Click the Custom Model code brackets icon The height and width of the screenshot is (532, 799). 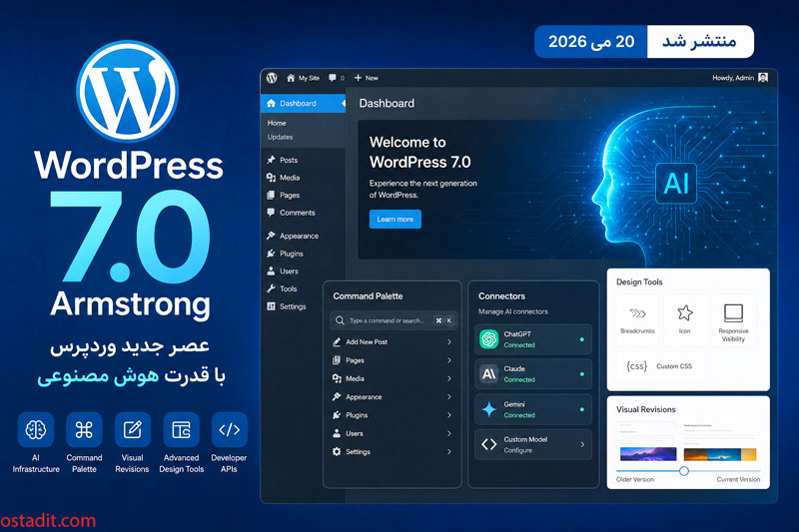[489, 444]
